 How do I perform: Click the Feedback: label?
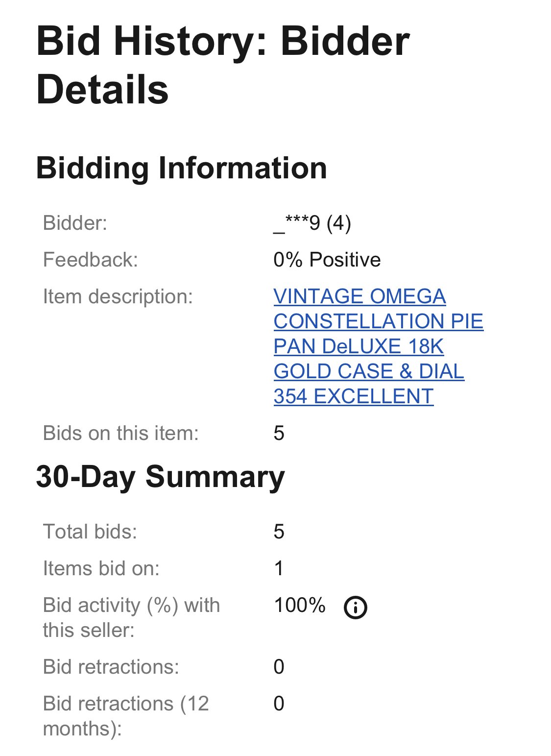click(x=90, y=260)
